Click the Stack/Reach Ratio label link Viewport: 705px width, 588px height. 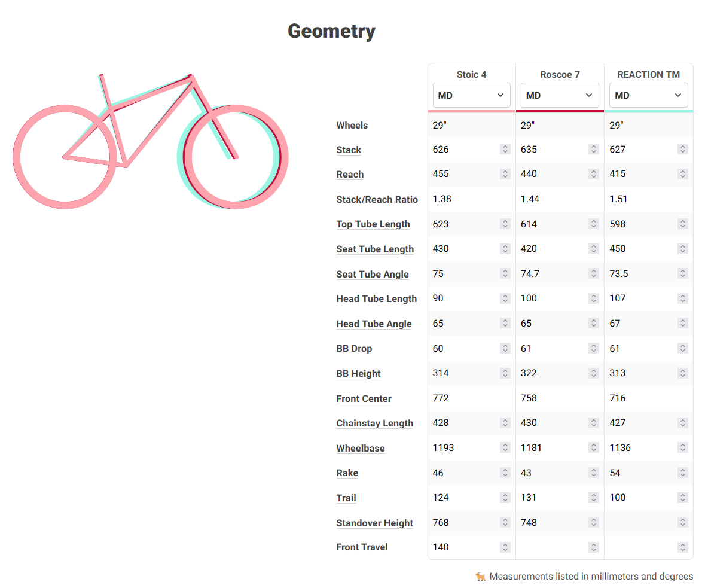tap(377, 199)
